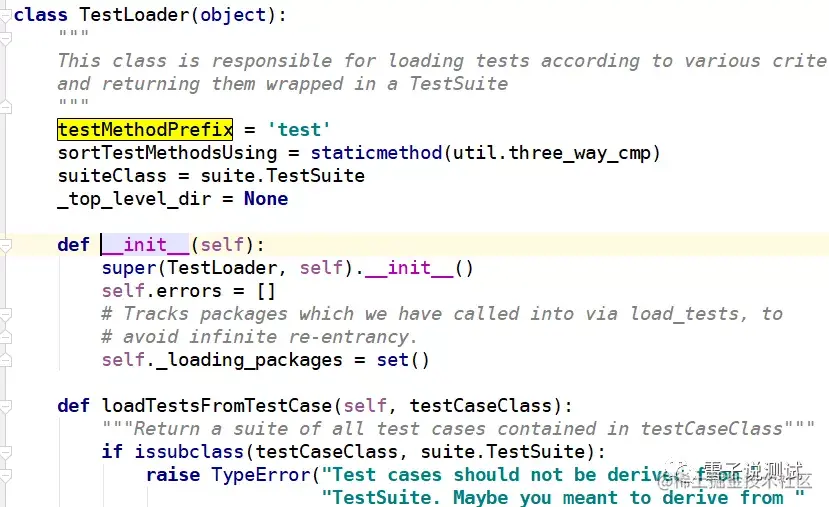
Task: Click object base class in class declaration
Action: 233,15
